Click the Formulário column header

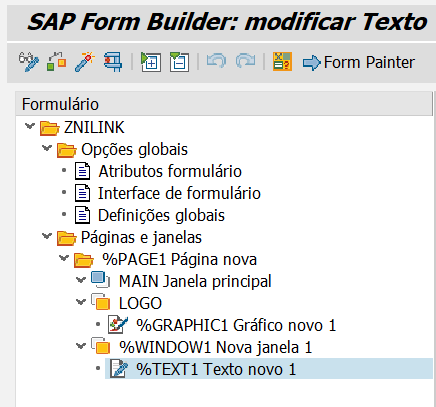click(x=224, y=104)
